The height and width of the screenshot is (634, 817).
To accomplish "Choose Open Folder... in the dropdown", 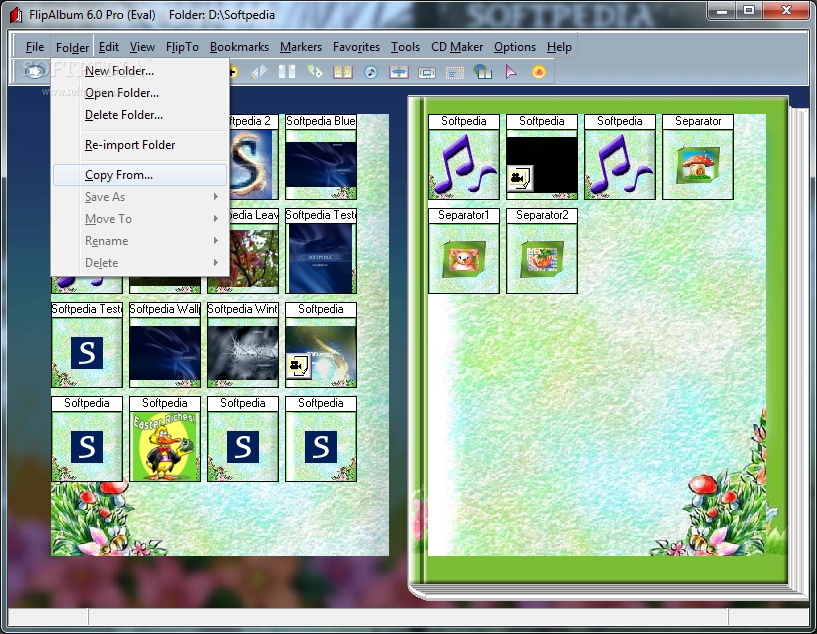I will (x=140, y=93).
